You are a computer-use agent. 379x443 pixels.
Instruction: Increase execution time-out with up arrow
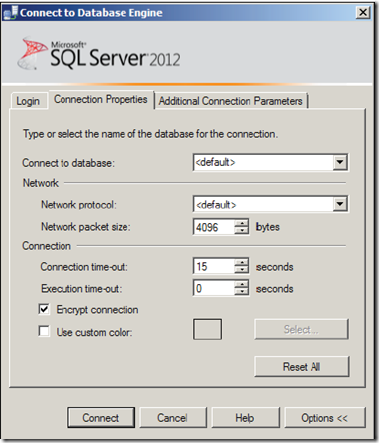(x=242, y=284)
